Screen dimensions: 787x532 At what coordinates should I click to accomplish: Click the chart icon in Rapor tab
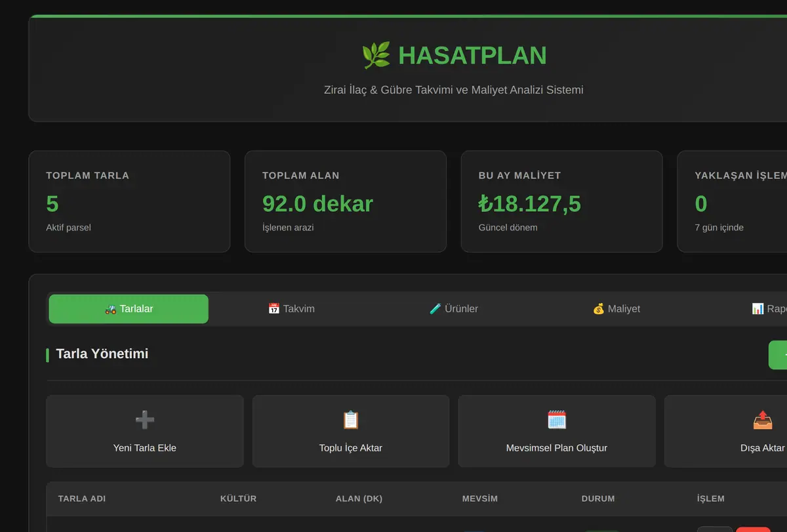[757, 309]
